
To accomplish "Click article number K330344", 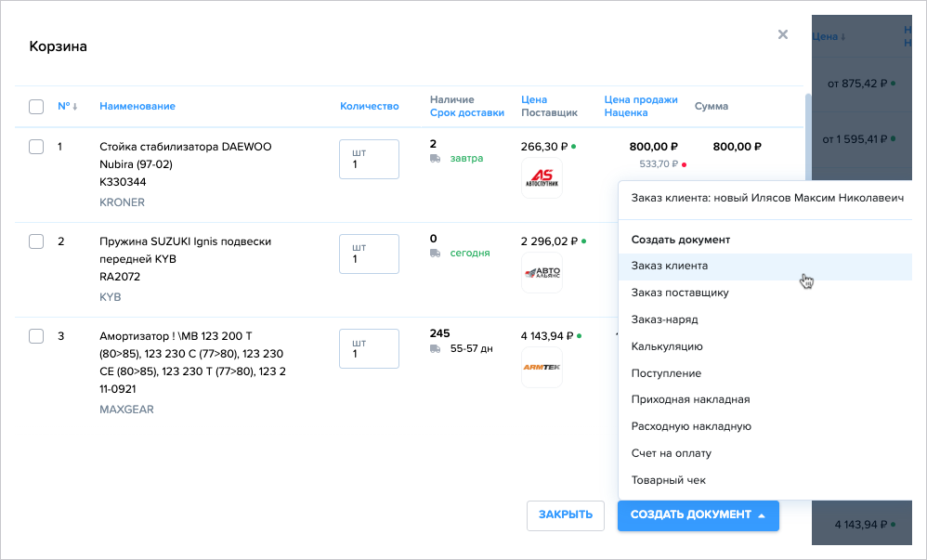I will pos(123,182).
